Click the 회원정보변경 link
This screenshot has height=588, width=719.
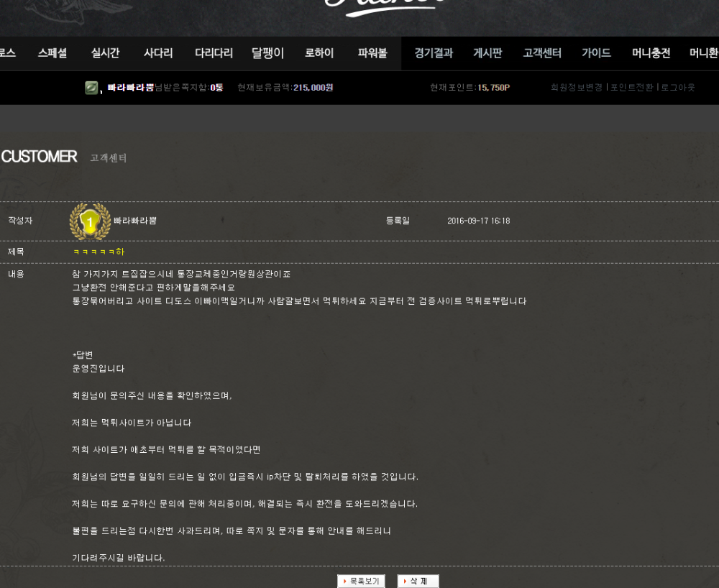click(577, 88)
